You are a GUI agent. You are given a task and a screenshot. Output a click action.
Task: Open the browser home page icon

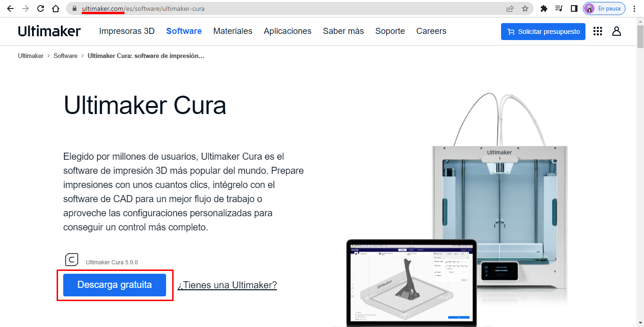[56, 8]
